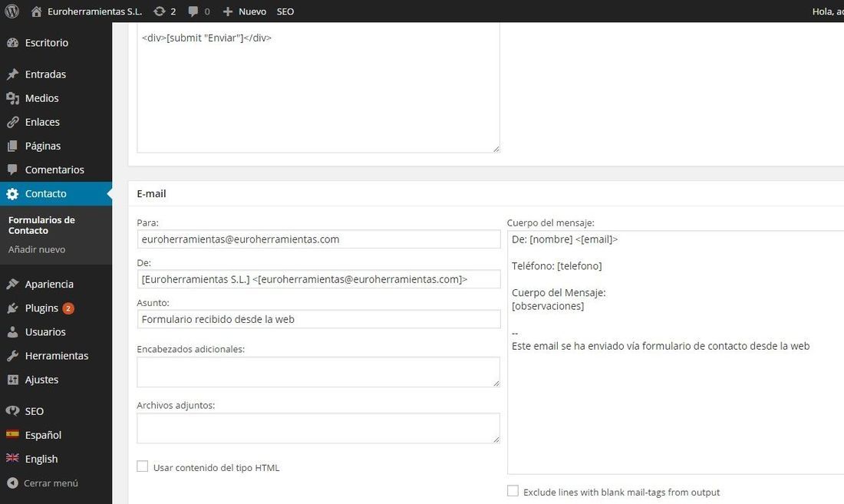844x504 pixels.
Task: Click the Enlaces chain-link icon
Action: point(12,122)
